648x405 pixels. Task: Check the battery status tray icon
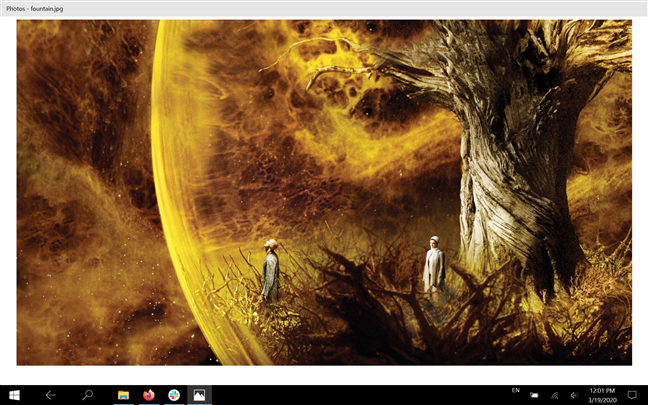tap(534, 395)
